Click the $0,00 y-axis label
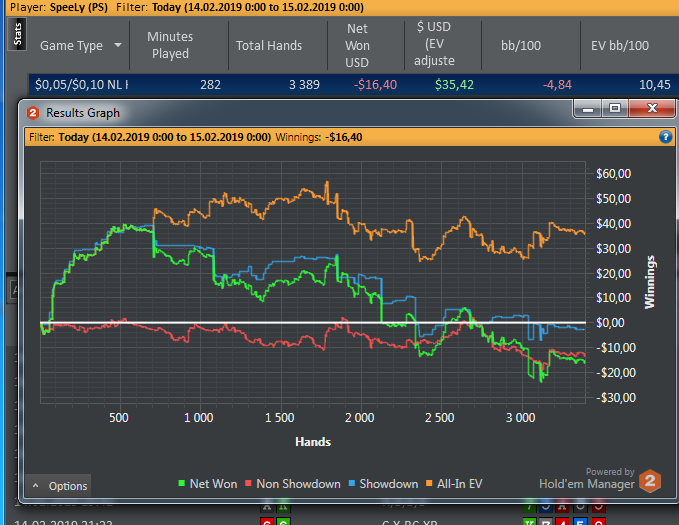 [610, 323]
